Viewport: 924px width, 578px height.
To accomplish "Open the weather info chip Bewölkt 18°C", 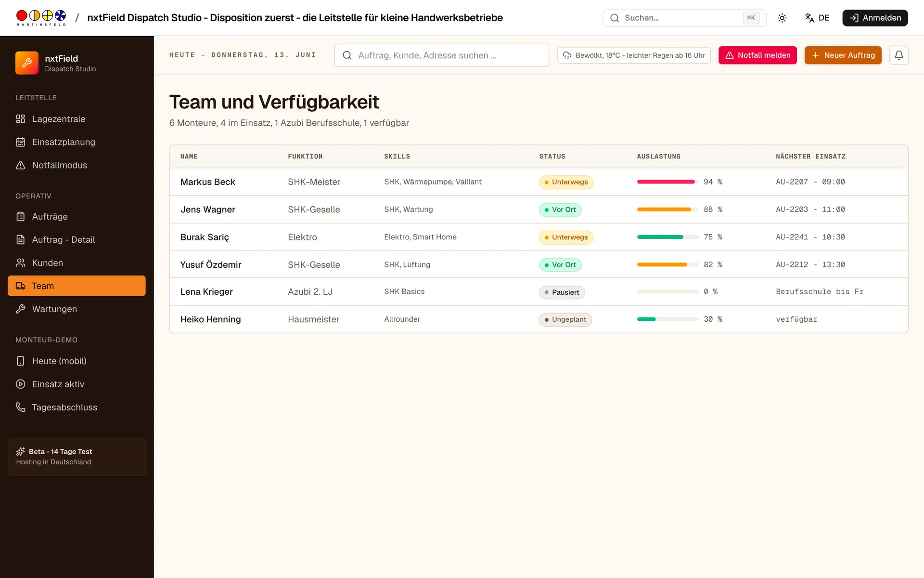I will click(x=634, y=55).
